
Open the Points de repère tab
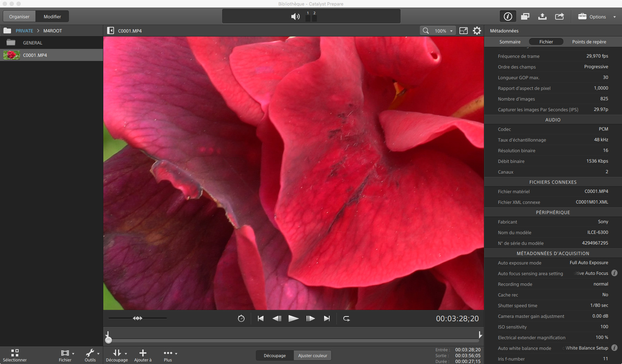[589, 42]
